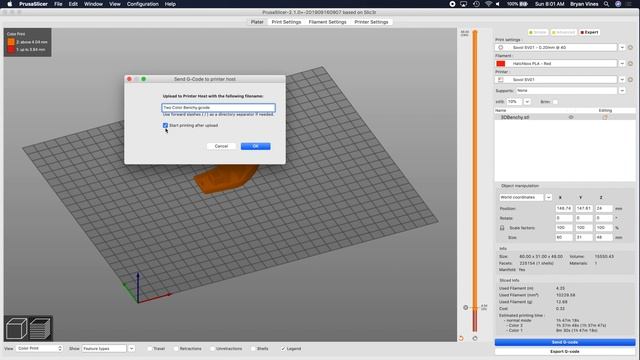Click the orange revert icon below layer slider
Viewport: 640px width, 360px height.
tap(461, 338)
